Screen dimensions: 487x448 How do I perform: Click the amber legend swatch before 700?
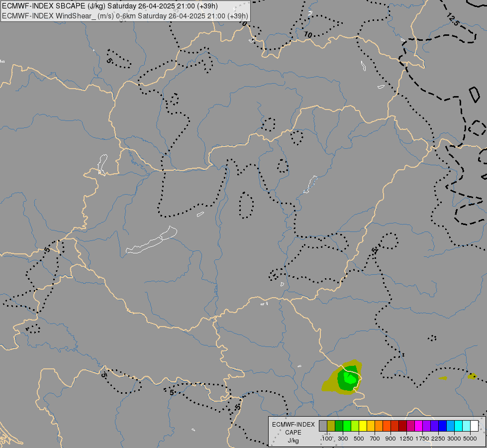click(371, 426)
